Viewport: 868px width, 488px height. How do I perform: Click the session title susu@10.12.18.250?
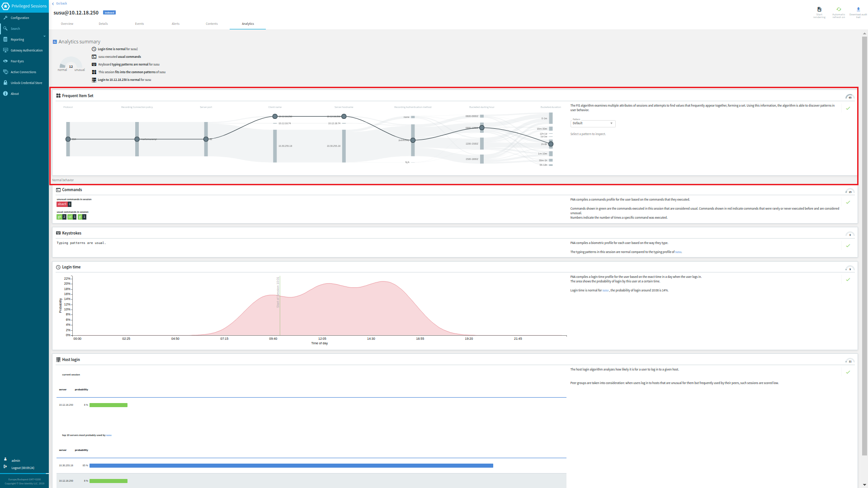click(76, 13)
